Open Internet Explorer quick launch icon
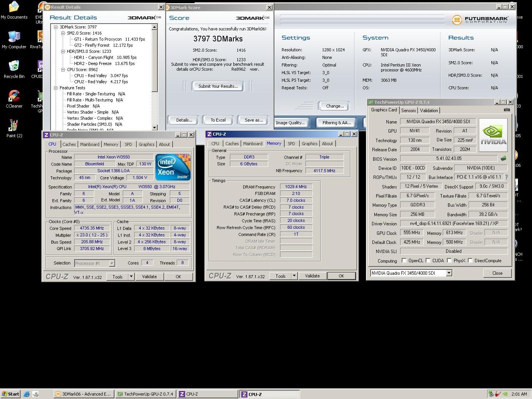Image resolution: width=532 pixels, height=399 pixels. 27,394
